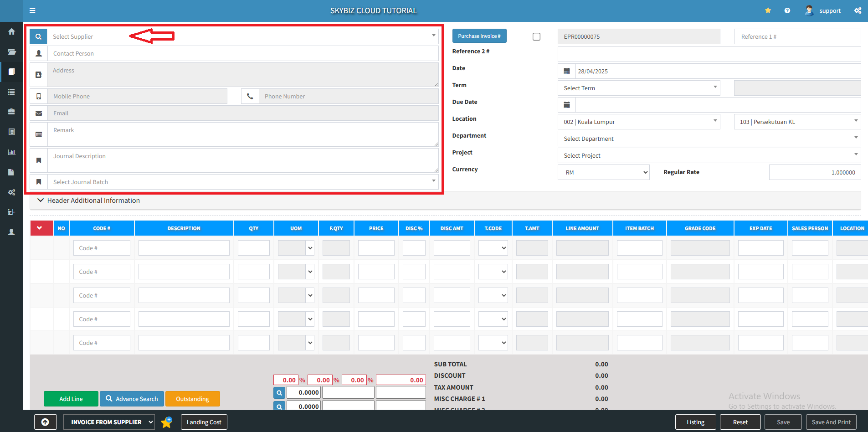
Task: Open the Date calendar icon
Action: (567, 71)
